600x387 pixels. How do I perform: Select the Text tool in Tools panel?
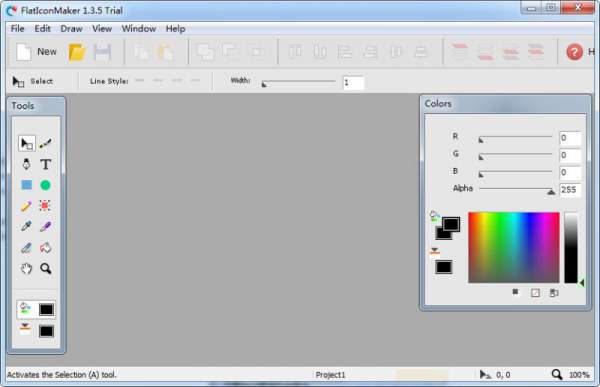pyautogui.click(x=46, y=164)
